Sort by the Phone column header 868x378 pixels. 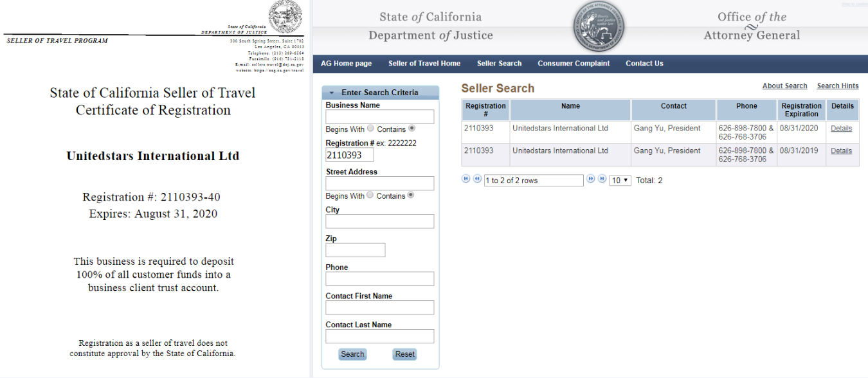click(x=746, y=110)
